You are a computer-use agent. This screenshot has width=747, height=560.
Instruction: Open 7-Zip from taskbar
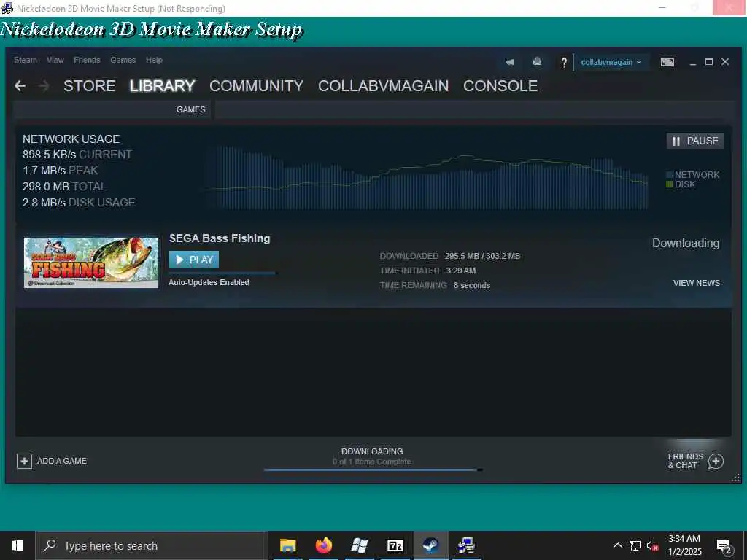[x=395, y=545]
